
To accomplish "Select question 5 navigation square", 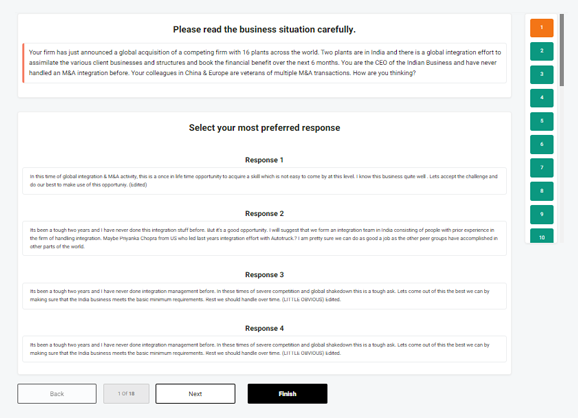I will pos(542,121).
